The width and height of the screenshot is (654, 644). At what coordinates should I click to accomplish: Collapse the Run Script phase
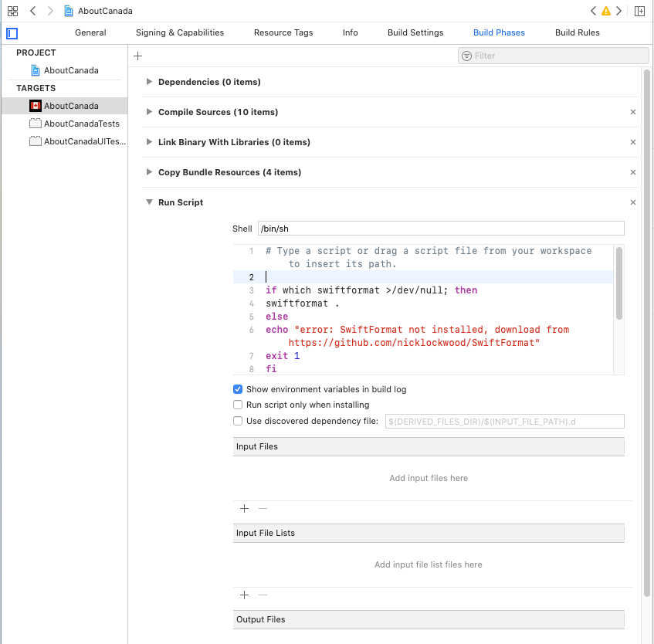149,202
